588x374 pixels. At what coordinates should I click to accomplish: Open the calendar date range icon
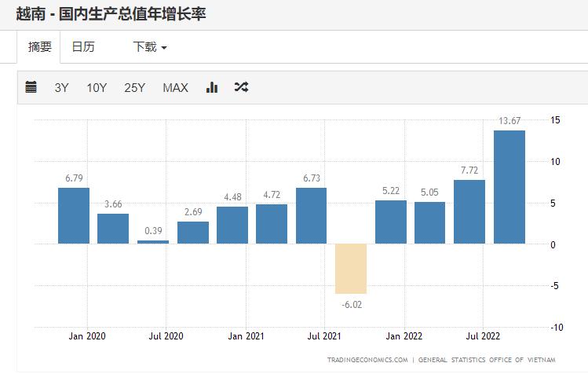coord(31,87)
